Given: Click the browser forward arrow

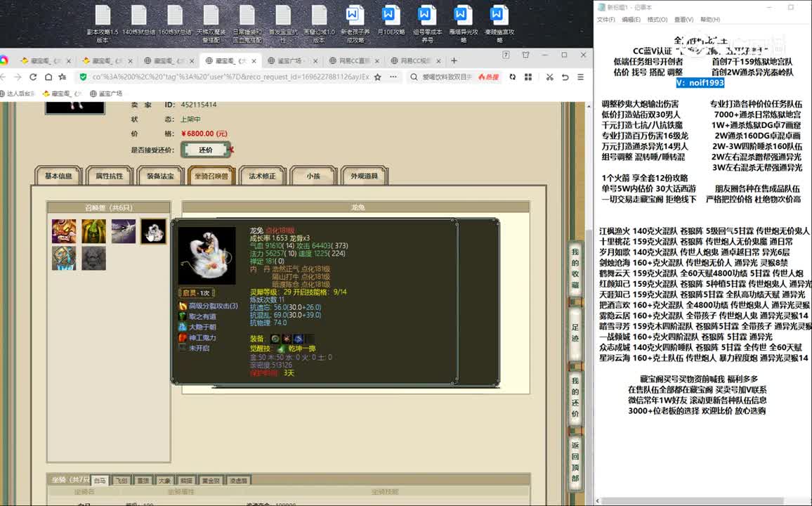Looking at the screenshot, I should [x=18, y=77].
